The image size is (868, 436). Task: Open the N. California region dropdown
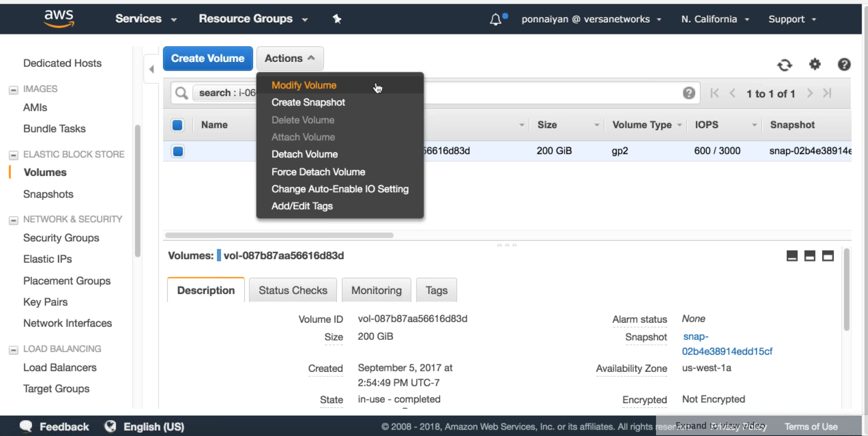(x=715, y=19)
